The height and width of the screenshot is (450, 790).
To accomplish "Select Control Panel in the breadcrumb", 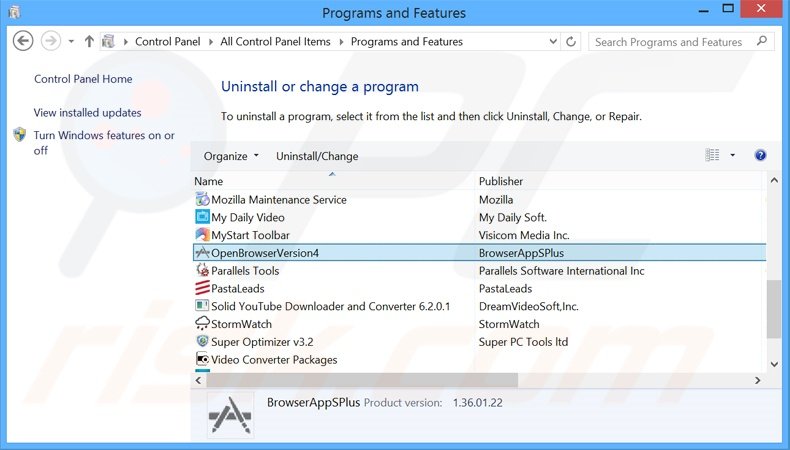I will (167, 42).
